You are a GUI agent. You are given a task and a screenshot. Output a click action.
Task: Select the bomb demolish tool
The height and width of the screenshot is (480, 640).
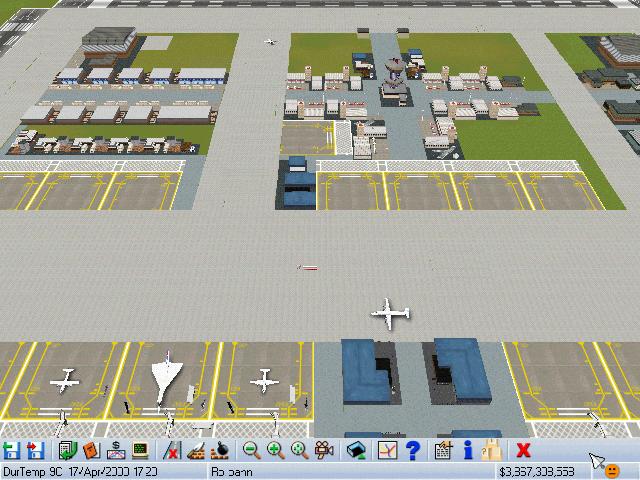pyautogui.click(x=220, y=451)
